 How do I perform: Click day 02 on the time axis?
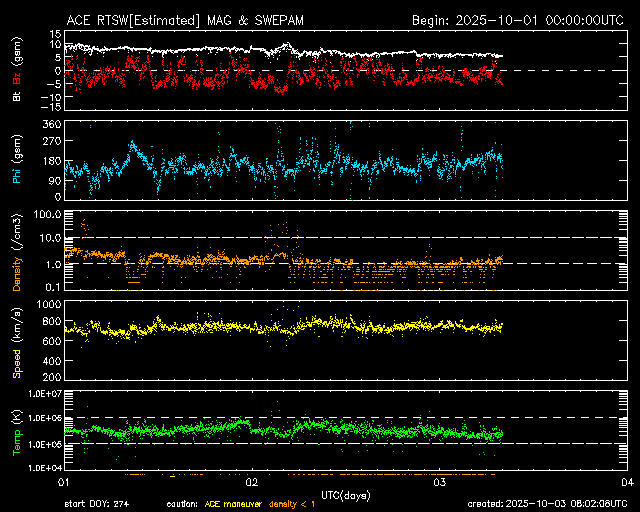252,482
